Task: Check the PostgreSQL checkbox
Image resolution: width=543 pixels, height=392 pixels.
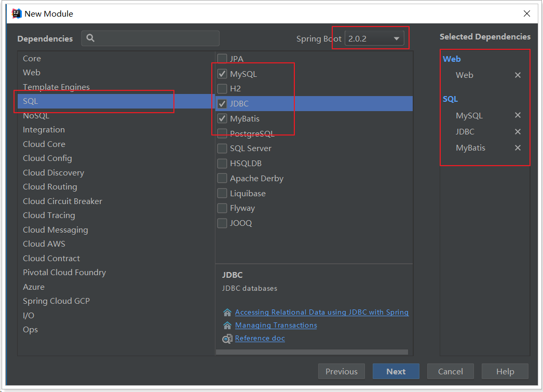Action: coord(222,133)
